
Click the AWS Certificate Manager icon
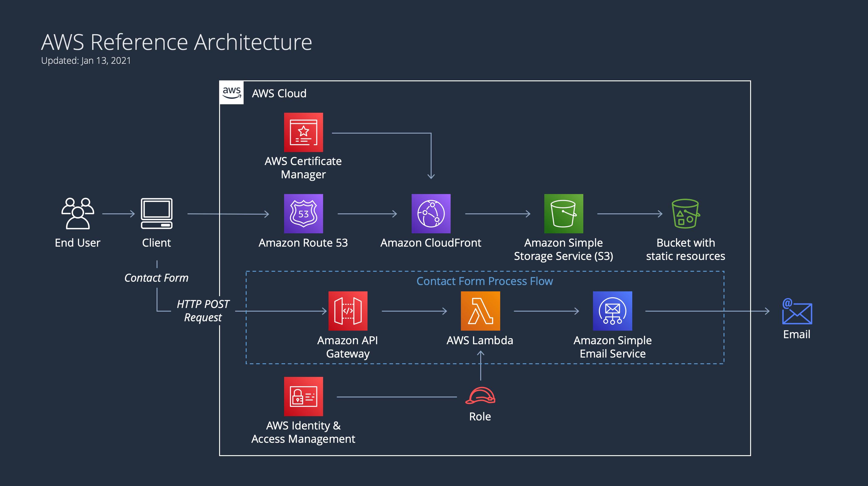point(303,132)
